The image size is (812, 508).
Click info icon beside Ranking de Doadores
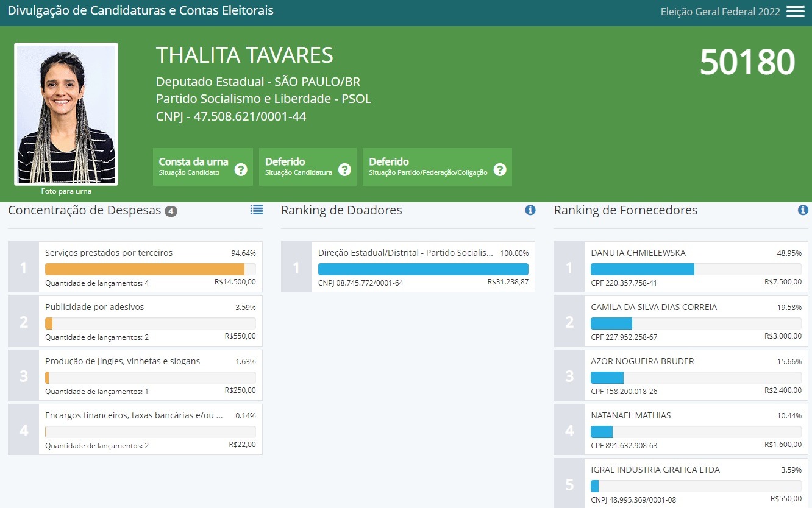pyautogui.click(x=530, y=210)
